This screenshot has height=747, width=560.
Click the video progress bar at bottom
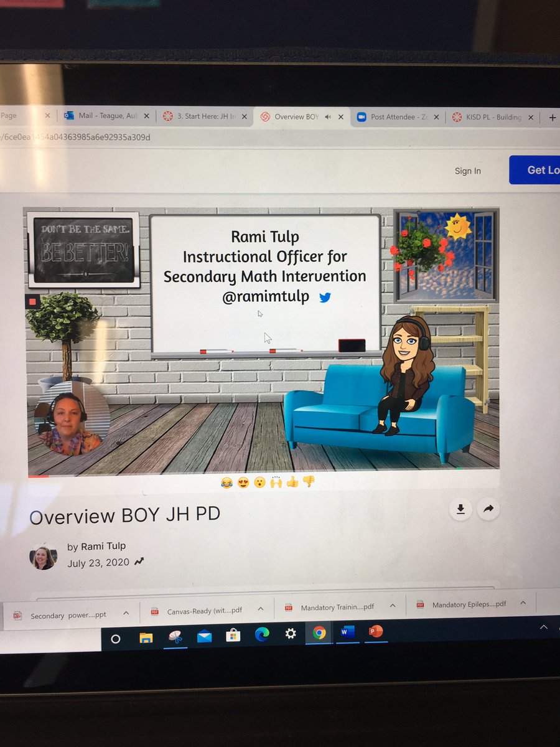point(263,472)
